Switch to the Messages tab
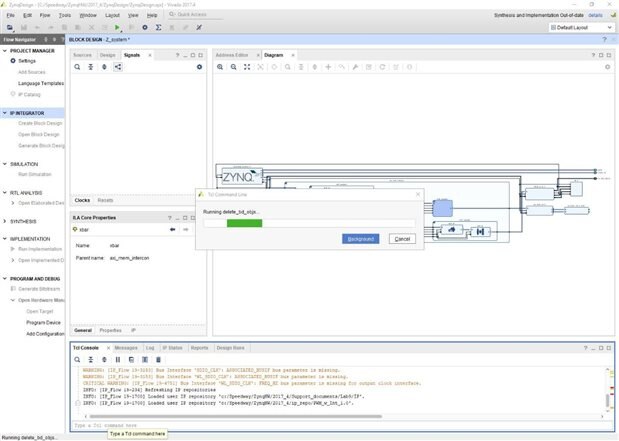This screenshot has height=441, width=619. (x=126, y=347)
